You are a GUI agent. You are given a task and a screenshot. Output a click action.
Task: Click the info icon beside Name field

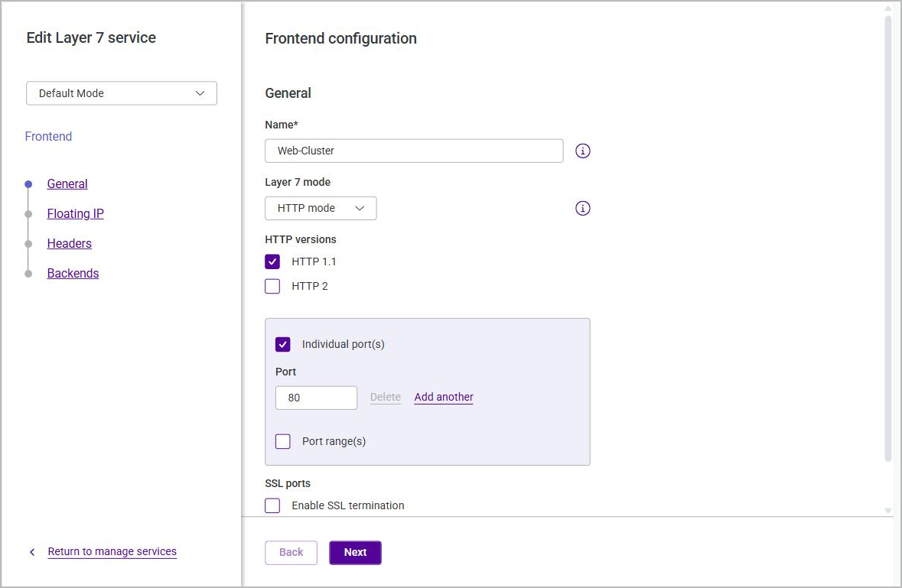(x=583, y=151)
